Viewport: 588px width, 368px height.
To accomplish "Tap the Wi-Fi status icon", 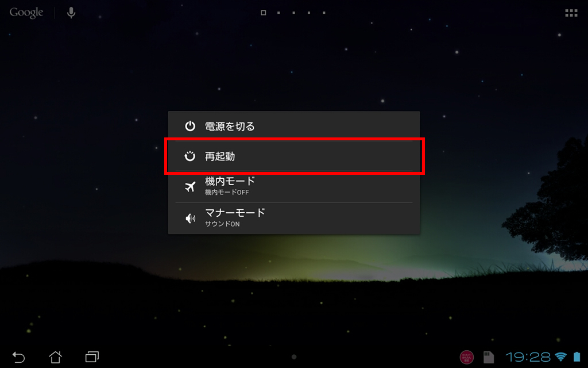I will (x=561, y=356).
